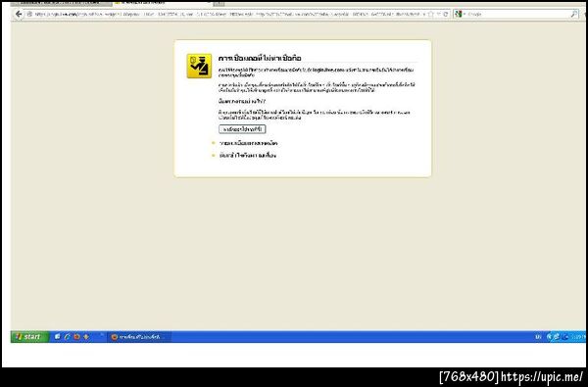Click the 'what should I do' subheading
This screenshot has width=588, height=387.
pos(242,101)
